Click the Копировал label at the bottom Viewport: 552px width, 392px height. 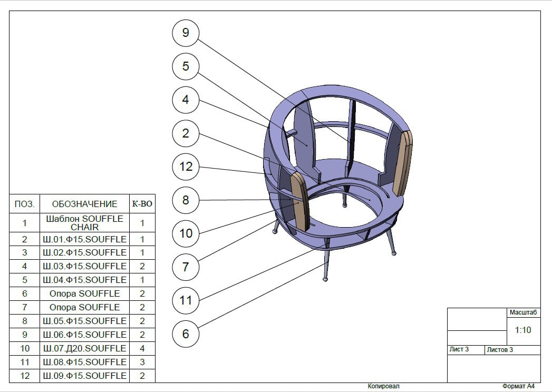[x=383, y=386]
